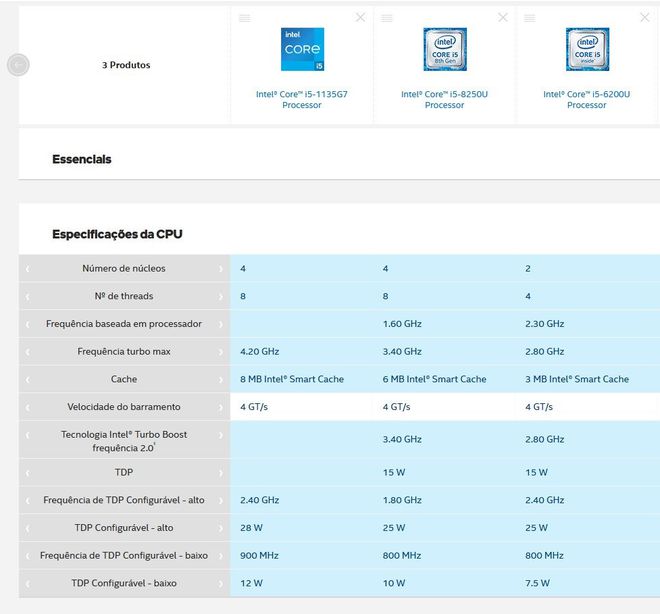This screenshot has height=614, width=660.
Task: Click right chevron on Cache row
Action: [x=221, y=380]
